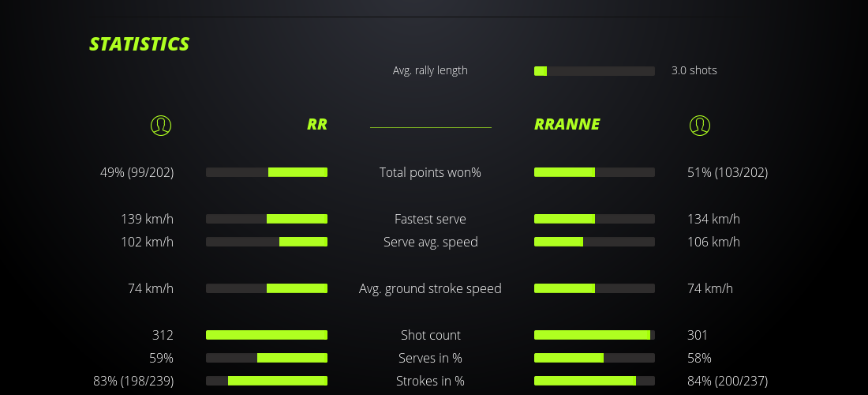Click RR's Avg. ground stroke speed bar
Screen dimensions: 868x395
[267, 288]
